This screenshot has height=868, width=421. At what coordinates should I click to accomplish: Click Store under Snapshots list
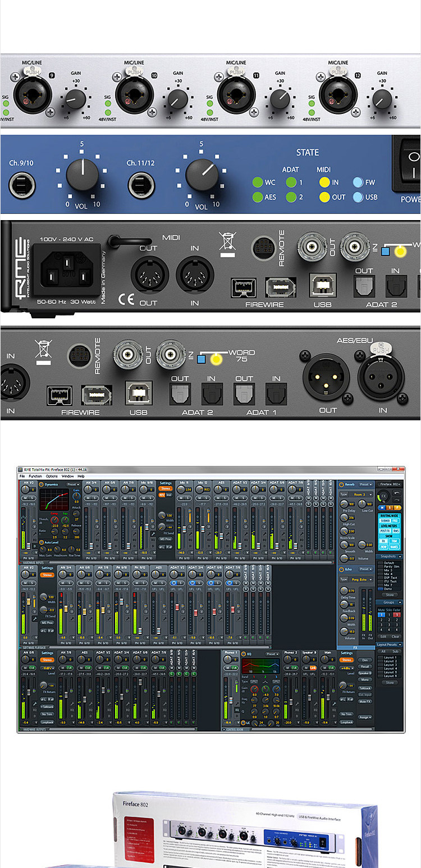(390, 595)
